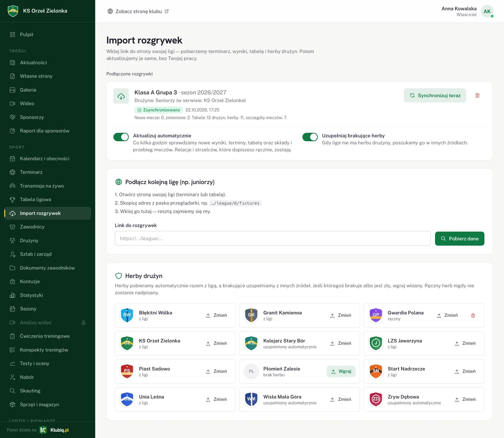Click the Klubiq.pl logo in the footer
The width and height of the screenshot is (504, 438).
54,430
